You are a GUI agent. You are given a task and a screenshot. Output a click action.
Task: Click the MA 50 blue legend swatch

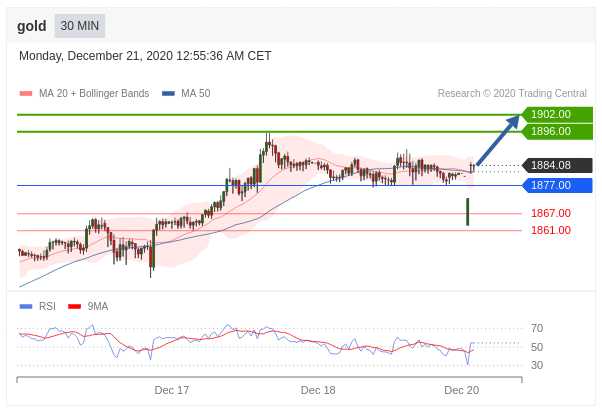(x=169, y=93)
